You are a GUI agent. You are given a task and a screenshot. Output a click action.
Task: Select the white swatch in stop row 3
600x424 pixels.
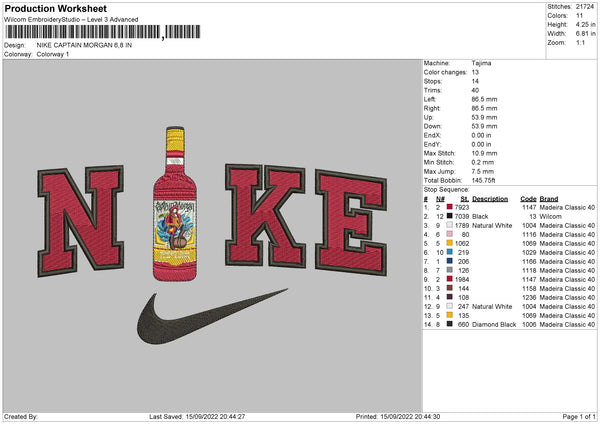pyautogui.click(x=450, y=225)
